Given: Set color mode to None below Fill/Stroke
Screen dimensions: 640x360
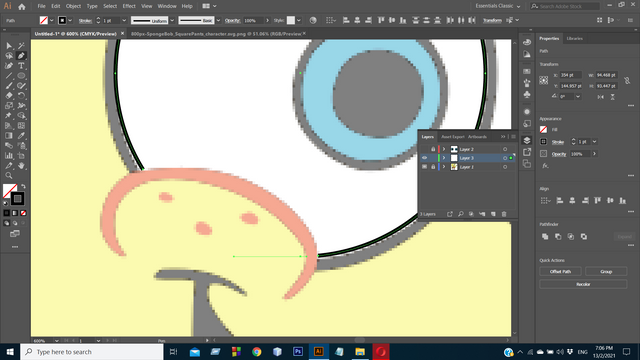Looking at the screenshot, I should click(x=23, y=213).
